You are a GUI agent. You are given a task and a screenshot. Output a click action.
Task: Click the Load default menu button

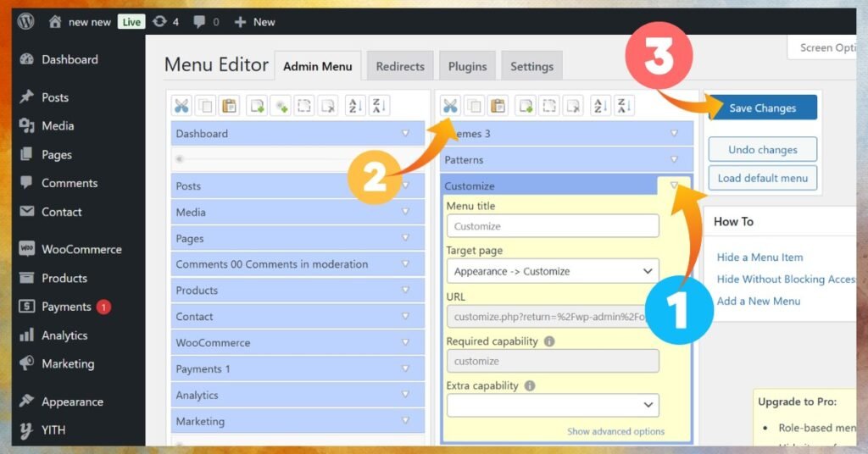point(762,178)
